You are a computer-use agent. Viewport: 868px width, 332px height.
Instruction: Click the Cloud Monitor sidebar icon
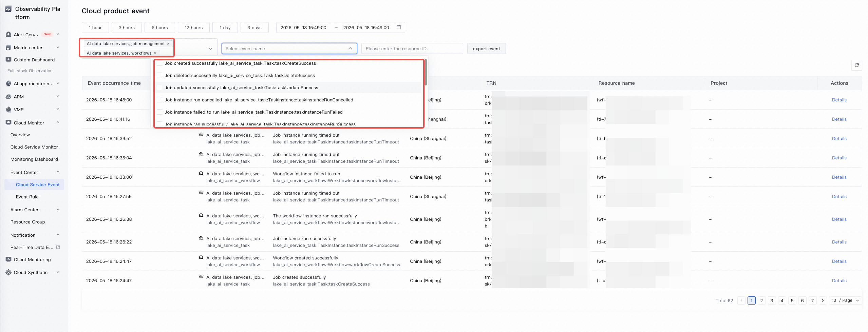[8, 123]
